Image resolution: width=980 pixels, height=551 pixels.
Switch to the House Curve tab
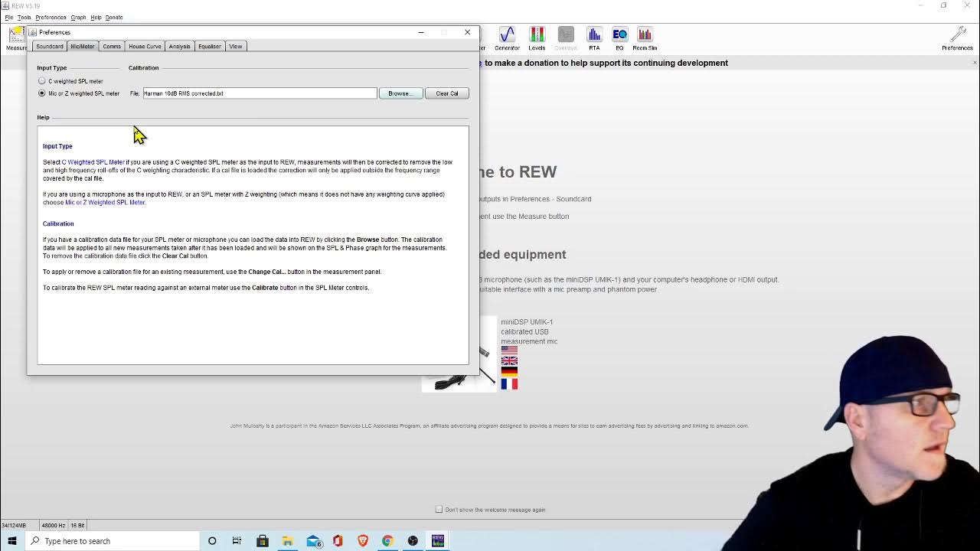point(145,47)
